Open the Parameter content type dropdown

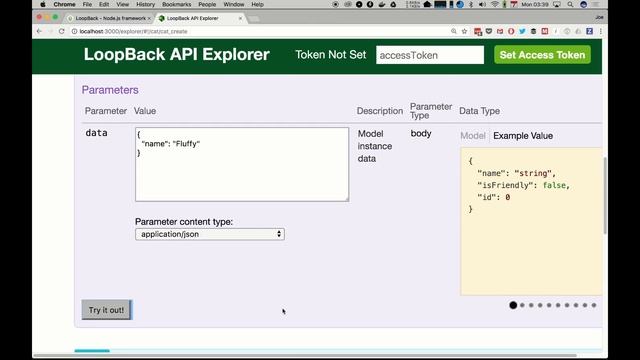click(x=210, y=234)
